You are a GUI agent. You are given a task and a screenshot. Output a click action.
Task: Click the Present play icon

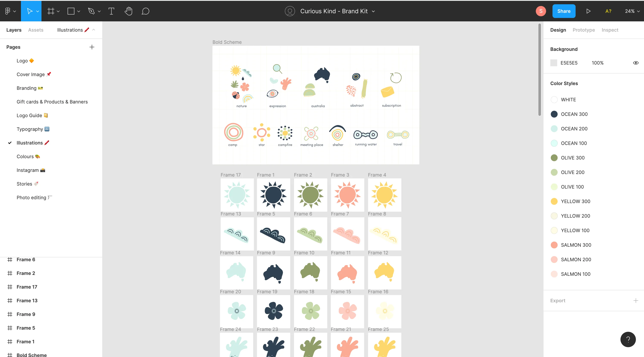[x=588, y=11]
